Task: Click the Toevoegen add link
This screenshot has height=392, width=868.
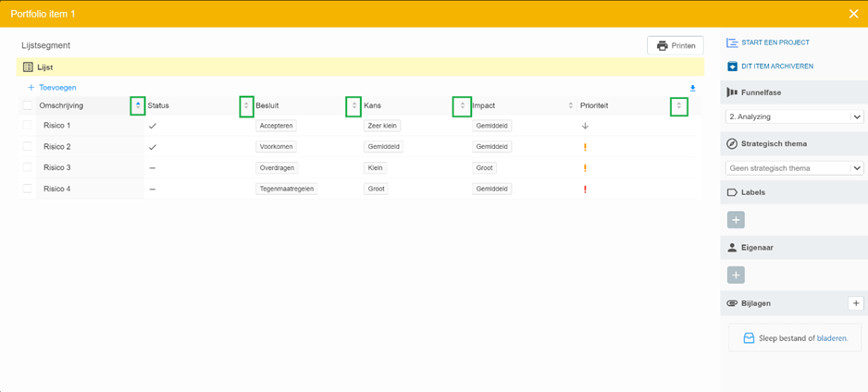Action: coord(52,87)
